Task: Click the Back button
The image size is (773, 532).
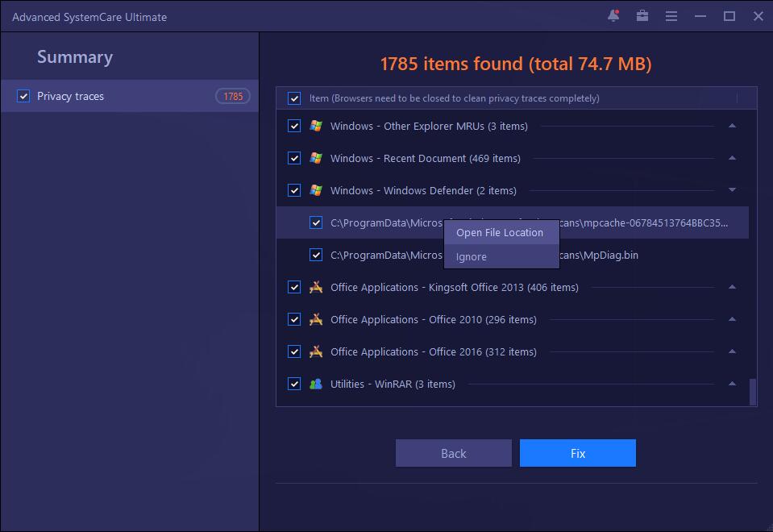Action: point(454,453)
